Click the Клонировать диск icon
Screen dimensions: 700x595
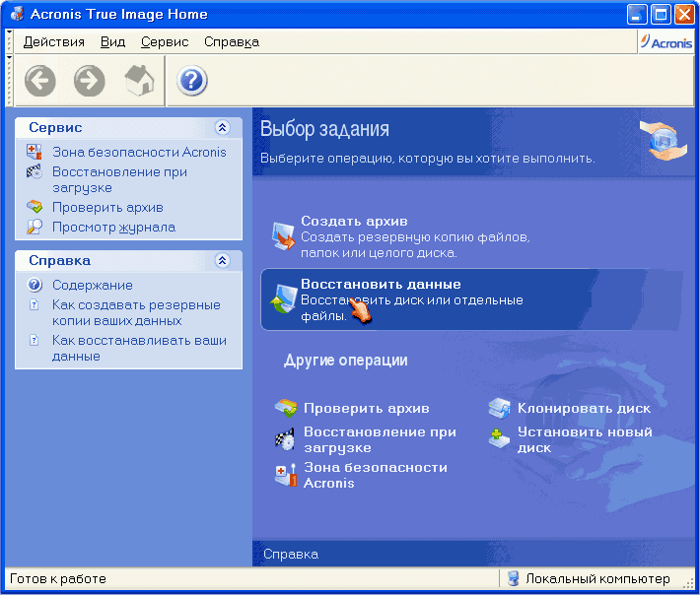499,408
